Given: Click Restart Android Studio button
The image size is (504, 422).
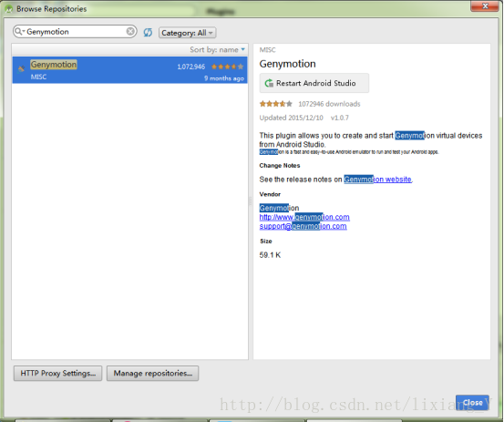Looking at the screenshot, I should pos(314,83).
